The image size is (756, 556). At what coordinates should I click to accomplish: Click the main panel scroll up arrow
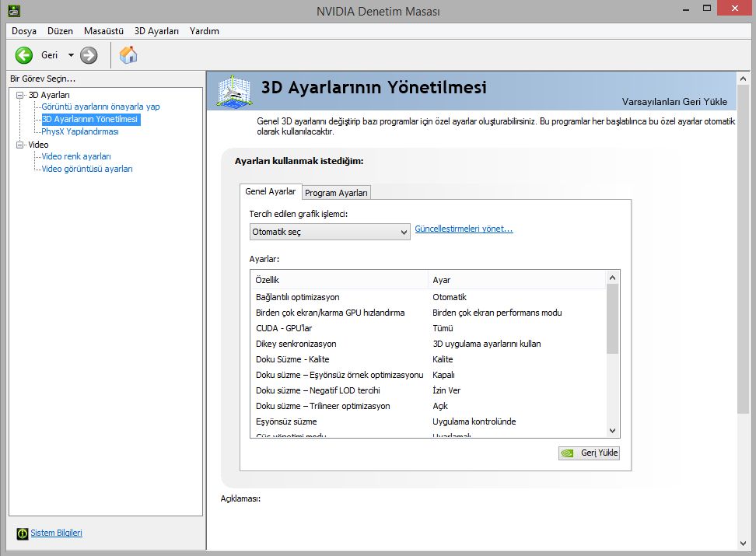743,79
